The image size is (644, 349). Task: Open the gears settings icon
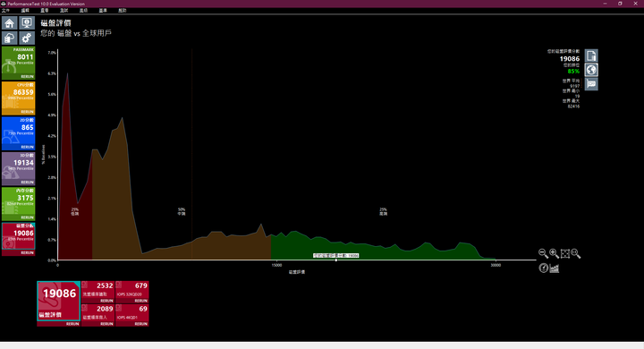point(27,38)
